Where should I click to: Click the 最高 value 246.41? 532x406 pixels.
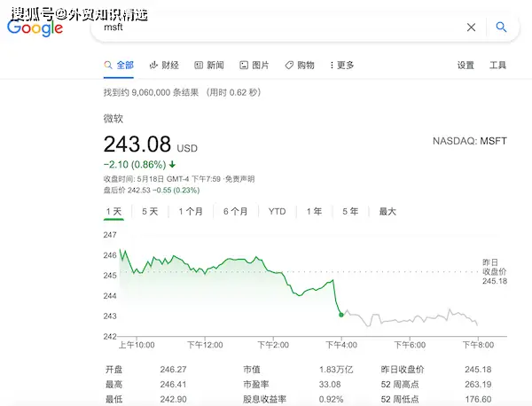point(174,385)
